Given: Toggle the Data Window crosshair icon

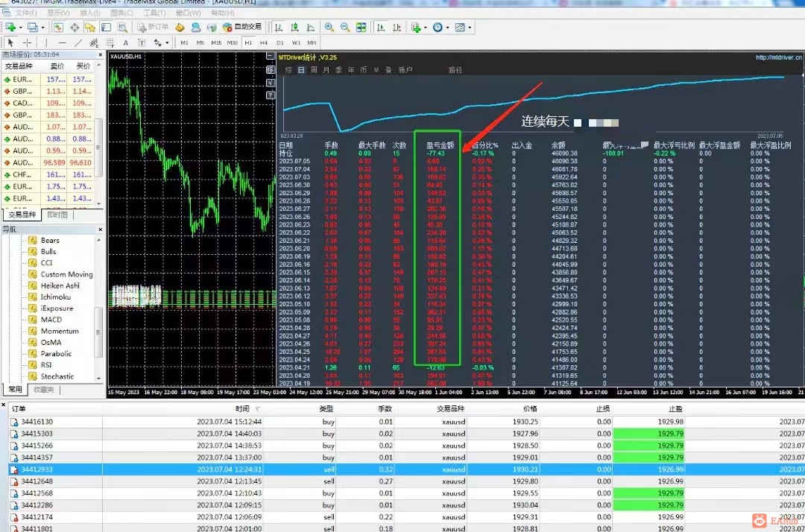Looking at the screenshot, I should pyautogui.click(x=75, y=27).
